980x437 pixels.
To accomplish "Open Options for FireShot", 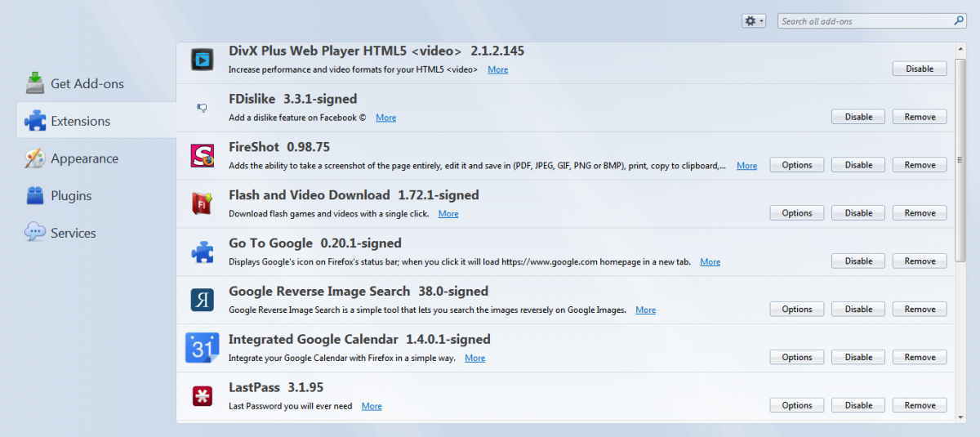I will coord(797,165).
